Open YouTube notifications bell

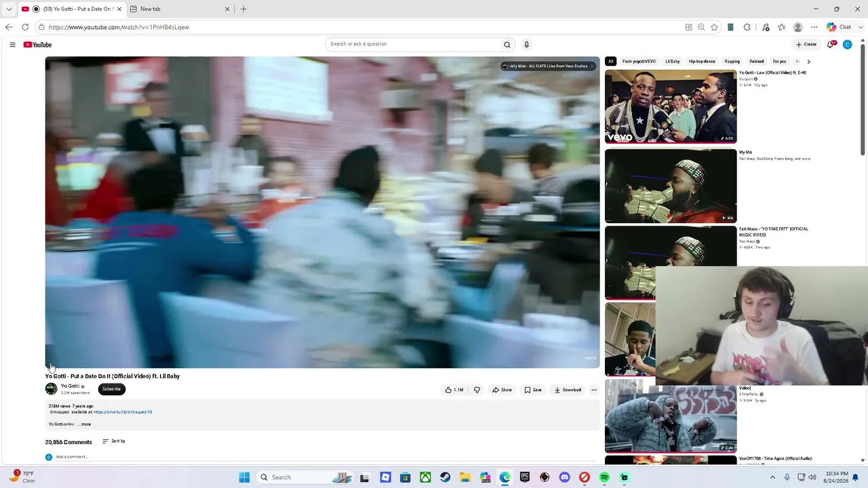point(831,45)
